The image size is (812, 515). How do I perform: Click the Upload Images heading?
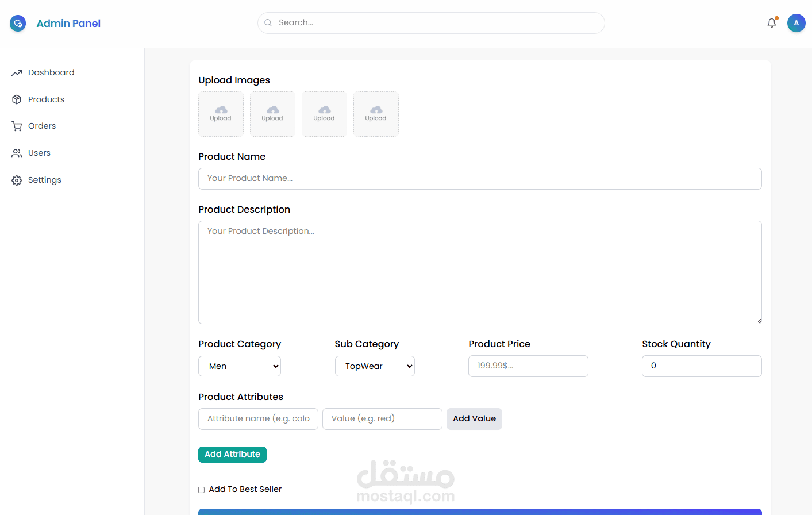(234, 80)
